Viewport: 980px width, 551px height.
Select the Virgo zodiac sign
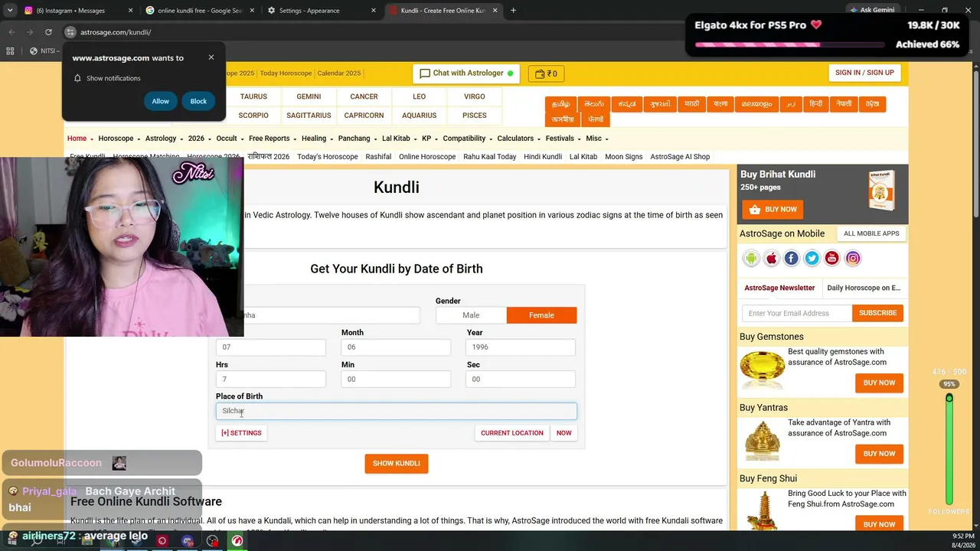[475, 97]
